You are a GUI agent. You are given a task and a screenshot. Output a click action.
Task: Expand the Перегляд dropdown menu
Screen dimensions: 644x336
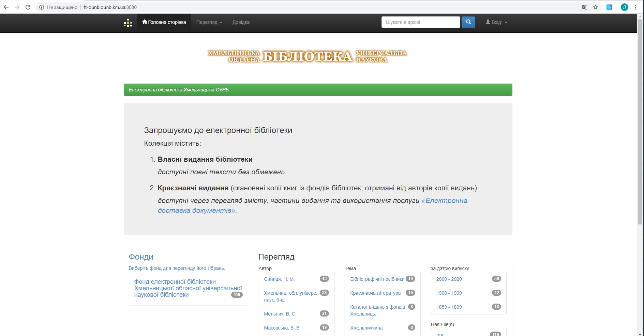click(x=209, y=23)
